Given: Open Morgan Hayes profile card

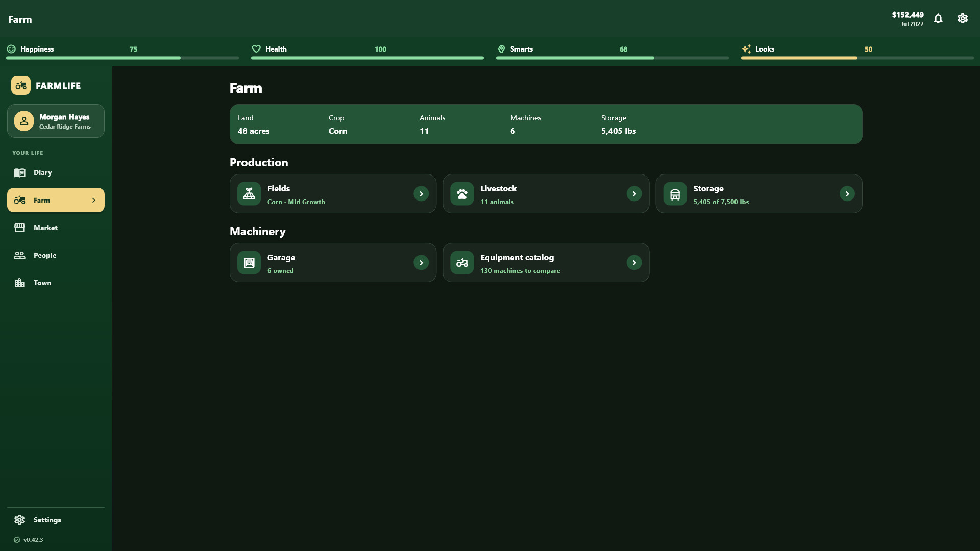Looking at the screenshot, I should tap(56, 121).
